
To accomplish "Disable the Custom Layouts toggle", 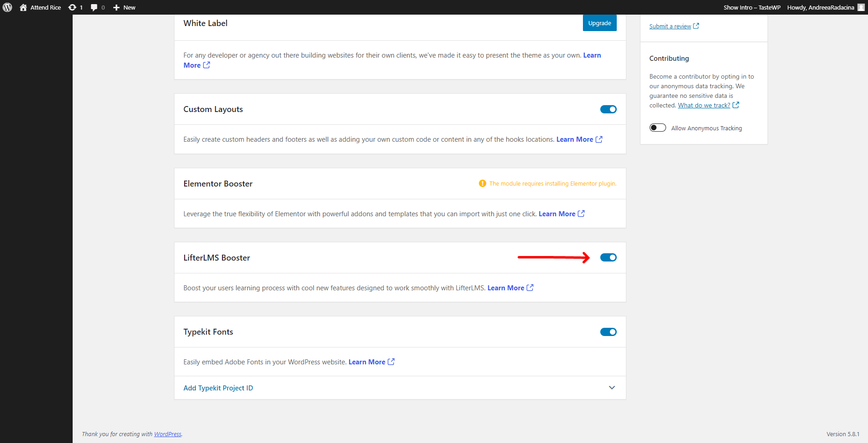I will (608, 109).
